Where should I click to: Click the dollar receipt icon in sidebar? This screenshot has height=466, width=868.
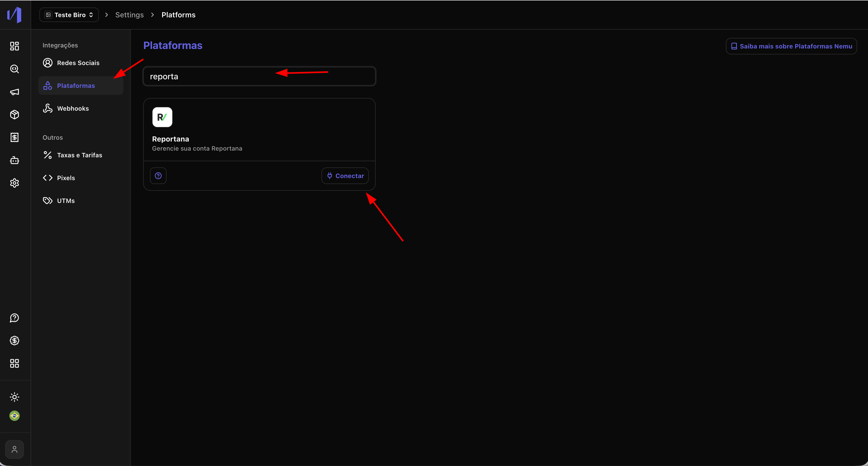pyautogui.click(x=15, y=137)
